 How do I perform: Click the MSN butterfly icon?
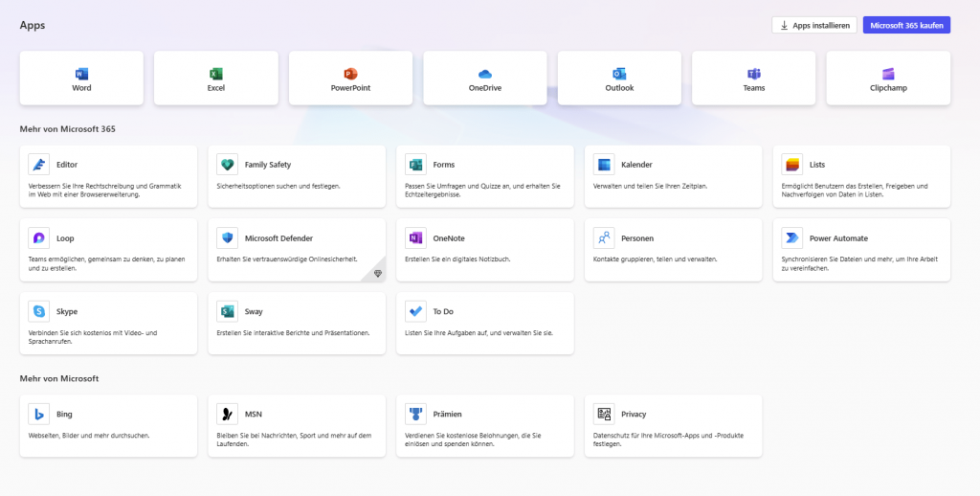227,414
